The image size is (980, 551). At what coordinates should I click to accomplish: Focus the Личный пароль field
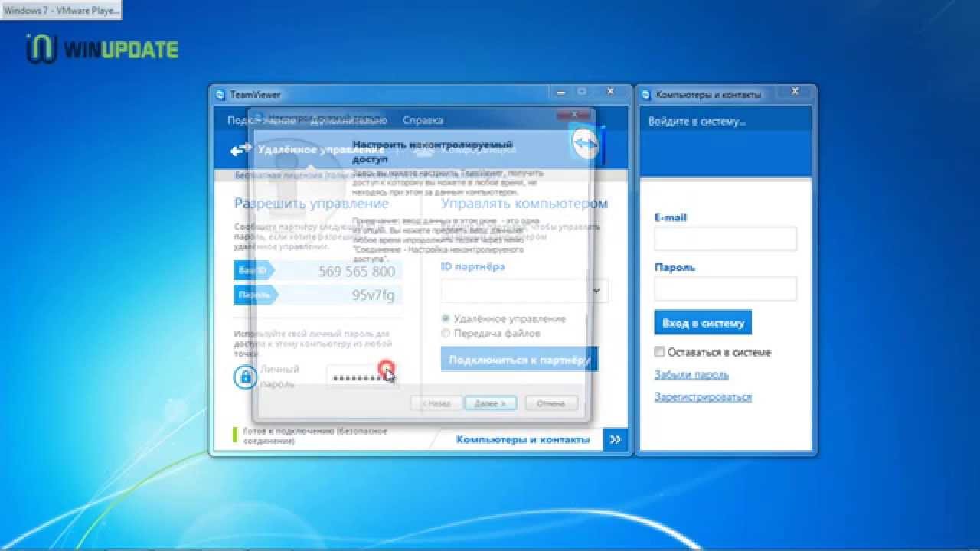(x=363, y=376)
